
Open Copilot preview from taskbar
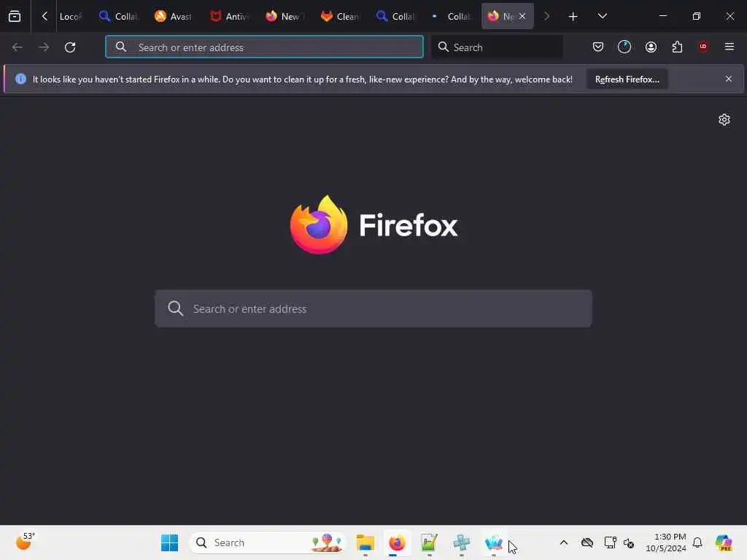tap(724, 542)
